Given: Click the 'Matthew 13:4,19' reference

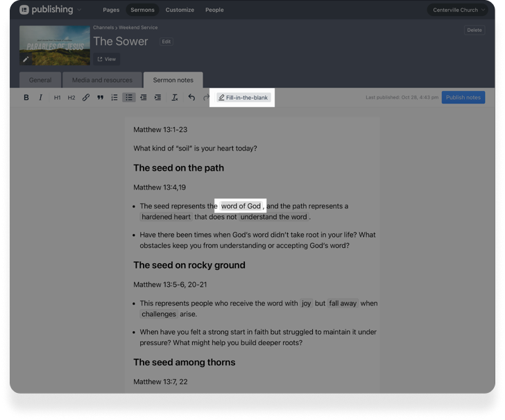Looking at the screenshot, I should [x=160, y=187].
